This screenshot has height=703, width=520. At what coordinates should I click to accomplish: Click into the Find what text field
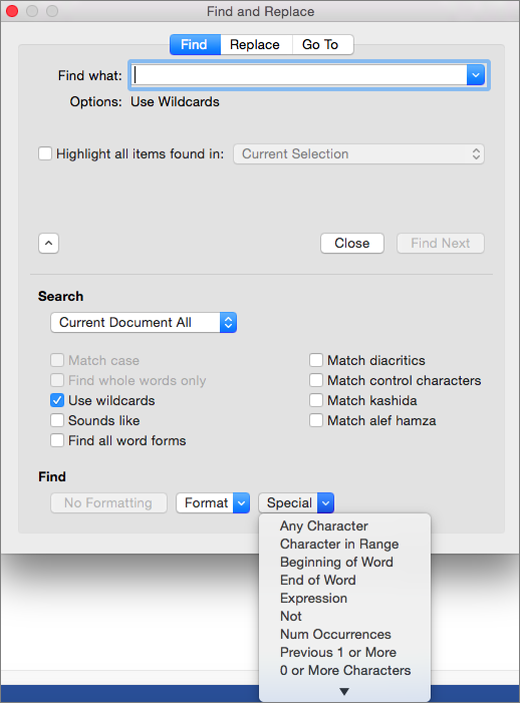(x=299, y=75)
